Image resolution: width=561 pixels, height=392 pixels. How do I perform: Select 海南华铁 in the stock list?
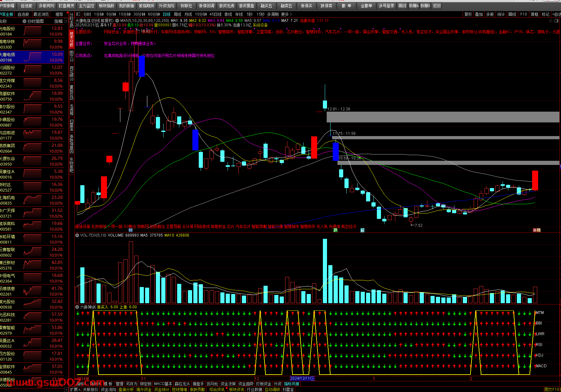tap(32, 44)
